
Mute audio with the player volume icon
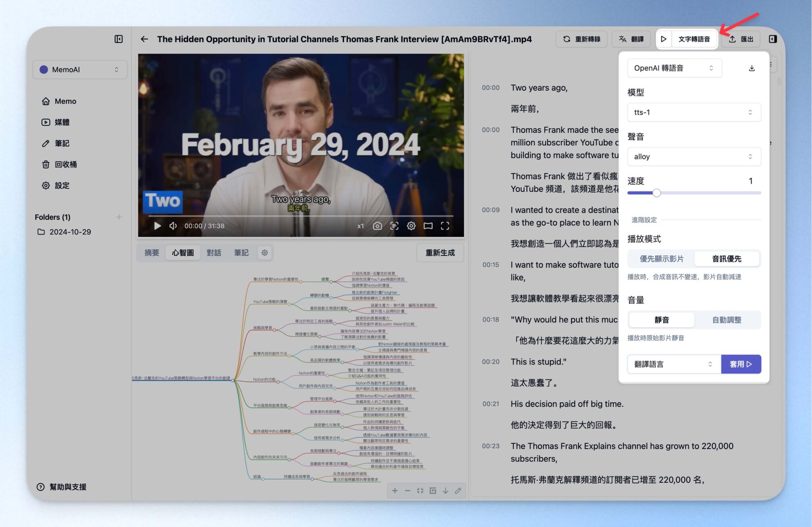173,226
